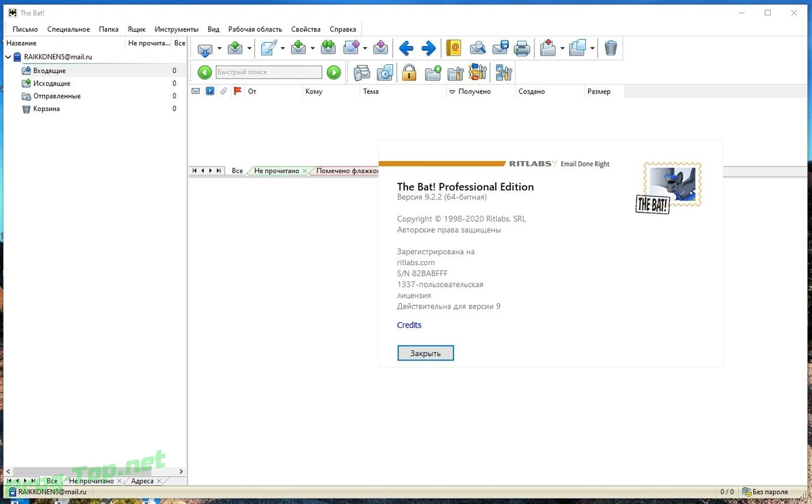Close the Адреса tab with its X

pyautogui.click(x=160, y=481)
